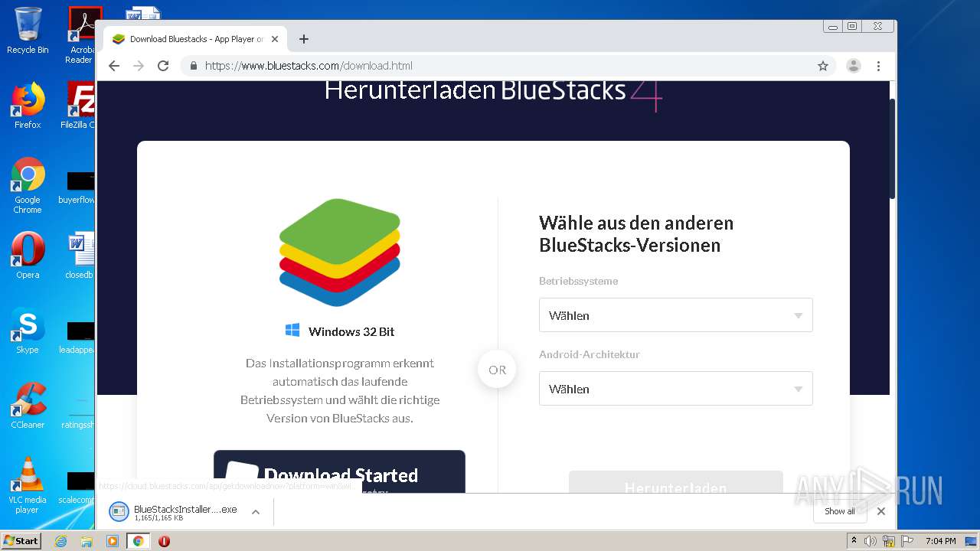Click the Action Center flag tray icon
This screenshot has width=980, height=551.
click(906, 541)
